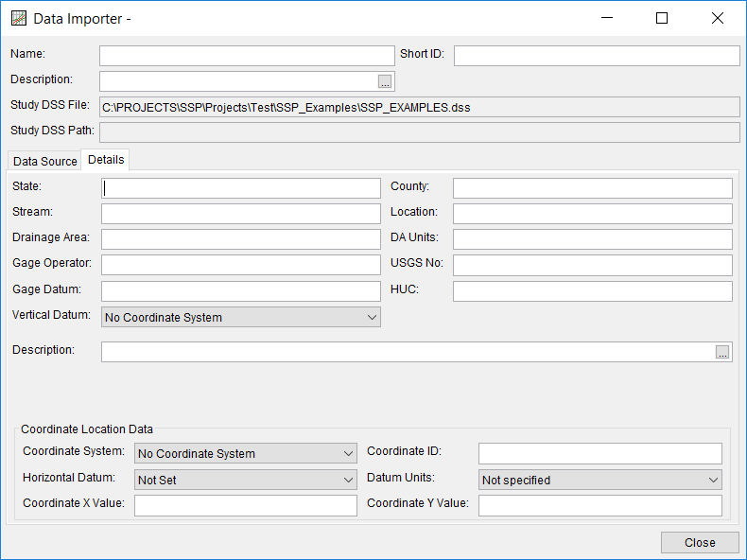
Task: Click the Stream text field
Action: [241, 214]
